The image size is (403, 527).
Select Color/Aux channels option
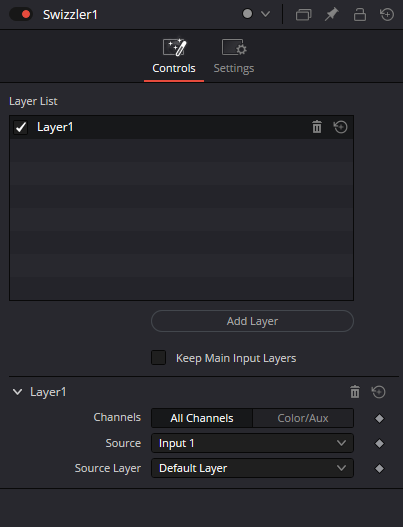pyautogui.click(x=303, y=418)
